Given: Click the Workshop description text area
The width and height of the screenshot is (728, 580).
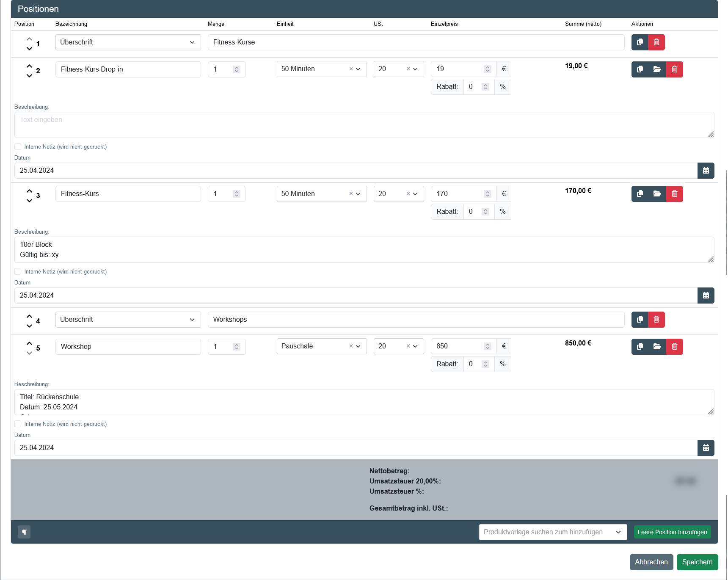Looking at the screenshot, I should [364, 402].
